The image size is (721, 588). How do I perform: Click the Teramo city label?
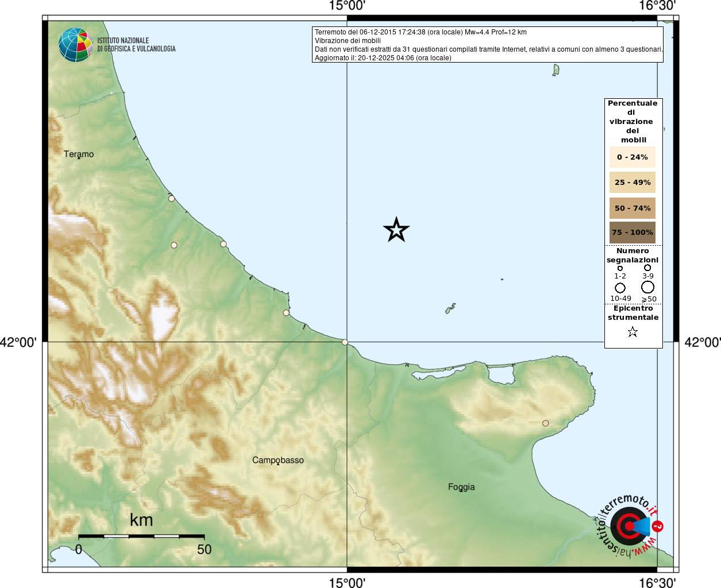79,154
